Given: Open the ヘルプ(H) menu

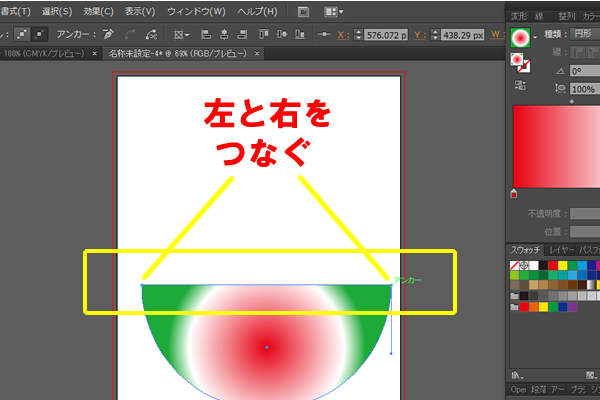Looking at the screenshot, I should (257, 11).
